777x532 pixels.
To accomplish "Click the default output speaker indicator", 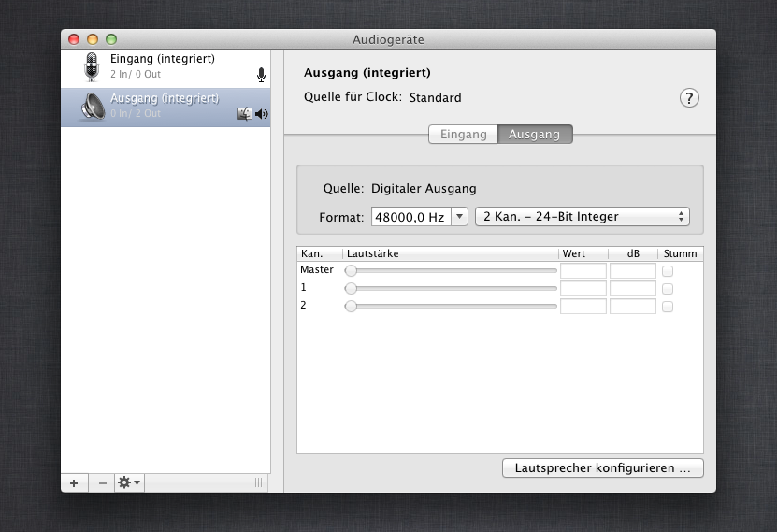I will click(262, 114).
